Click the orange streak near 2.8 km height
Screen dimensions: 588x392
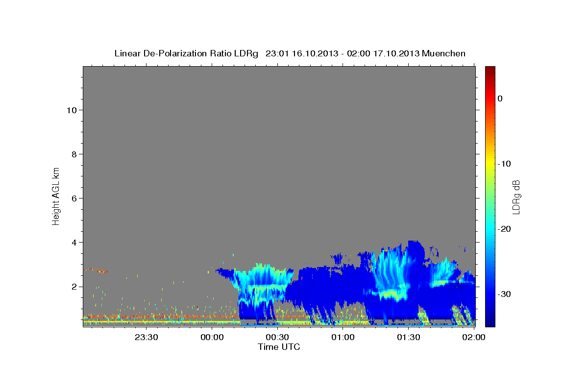tap(96, 270)
